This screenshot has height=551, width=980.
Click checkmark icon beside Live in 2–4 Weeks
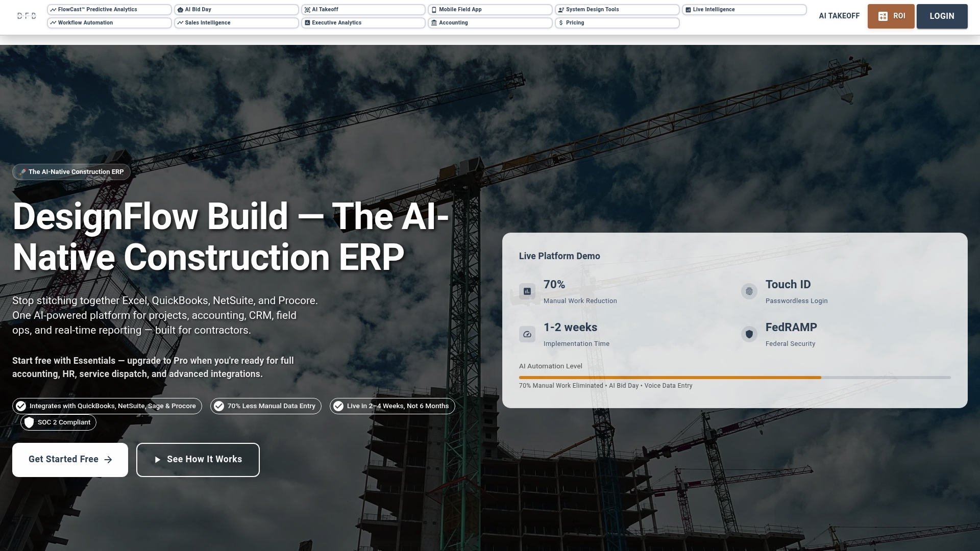pos(338,406)
